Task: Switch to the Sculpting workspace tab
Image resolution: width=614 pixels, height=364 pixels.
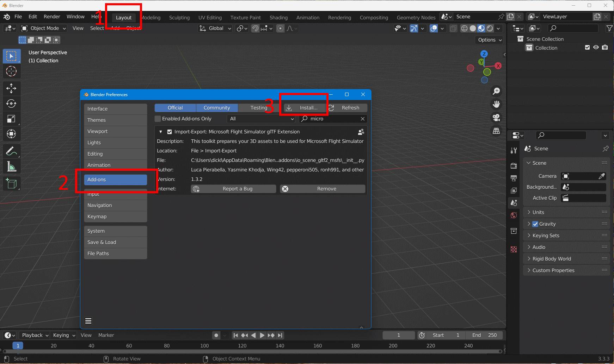Action: click(179, 18)
